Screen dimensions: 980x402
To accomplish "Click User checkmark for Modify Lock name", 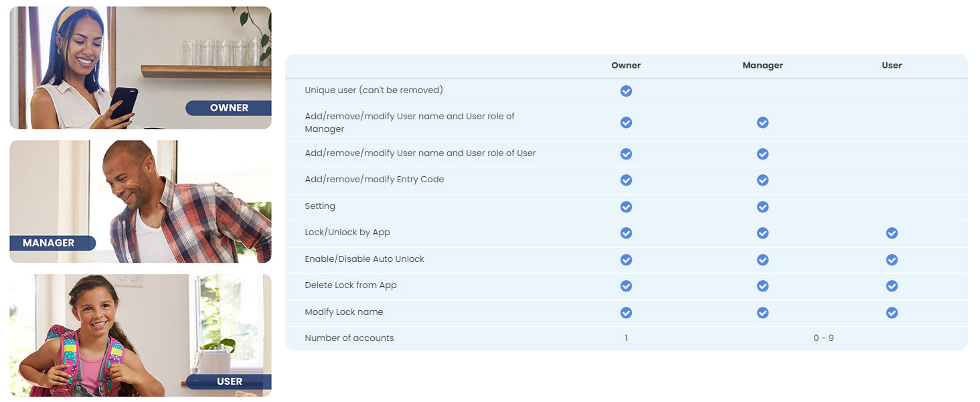I will 892,312.
